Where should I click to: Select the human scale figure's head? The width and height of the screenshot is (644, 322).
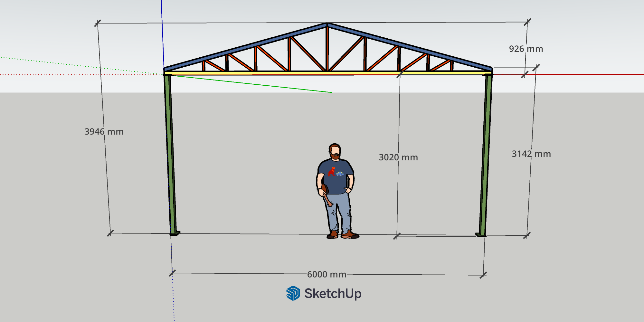335,151
